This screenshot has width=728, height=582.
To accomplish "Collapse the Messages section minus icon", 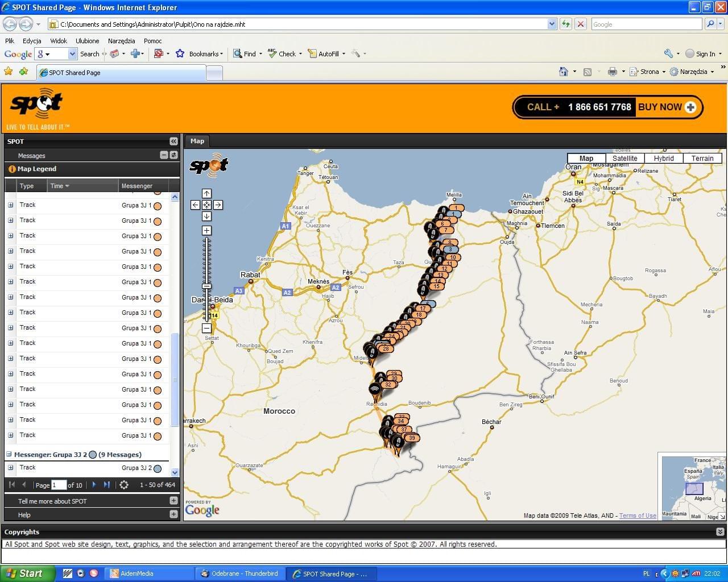I will pos(164,155).
